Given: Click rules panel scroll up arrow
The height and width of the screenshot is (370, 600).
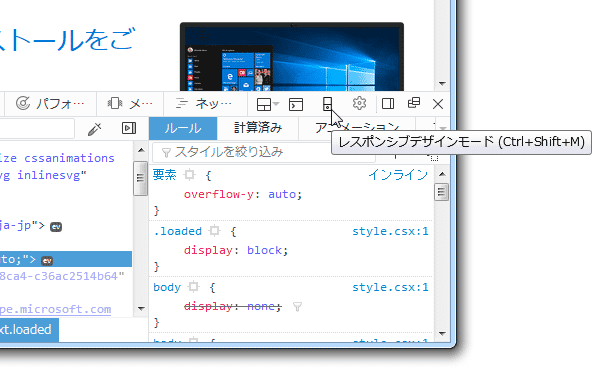Looking at the screenshot, I should click(x=442, y=174).
